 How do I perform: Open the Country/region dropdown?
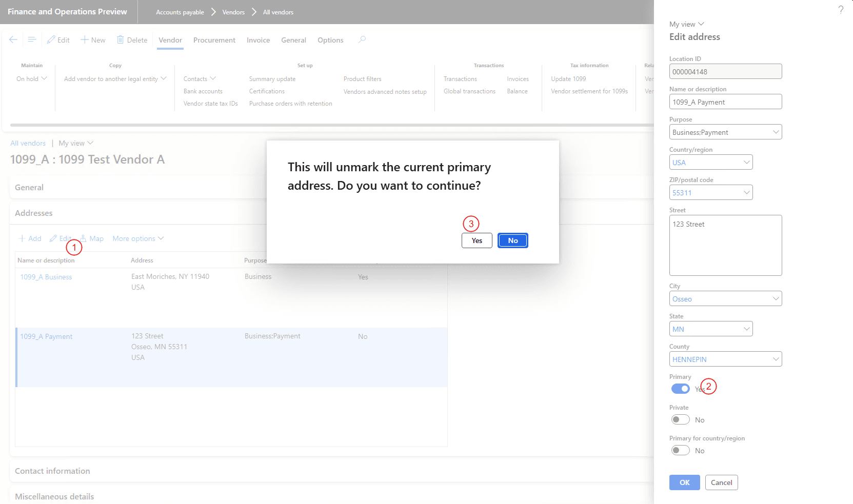747,163
